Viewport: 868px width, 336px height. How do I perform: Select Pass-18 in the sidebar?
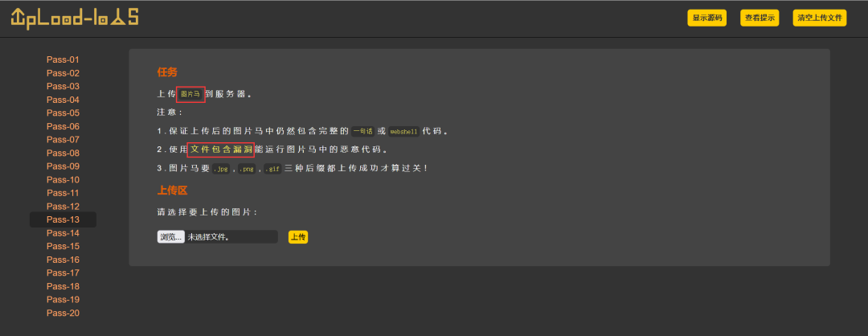(63, 286)
